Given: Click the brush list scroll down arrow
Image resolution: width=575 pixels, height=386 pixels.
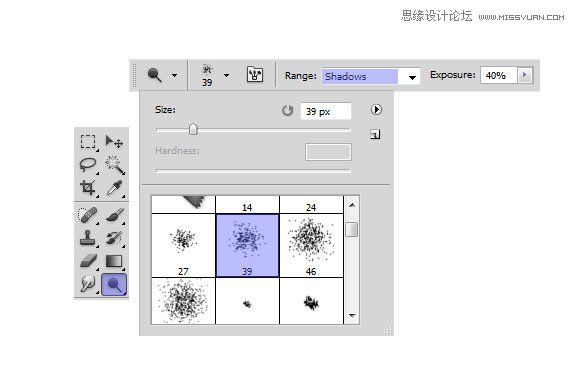Looking at the screenshot, I should pyautogui.click(x=352, y=316).
